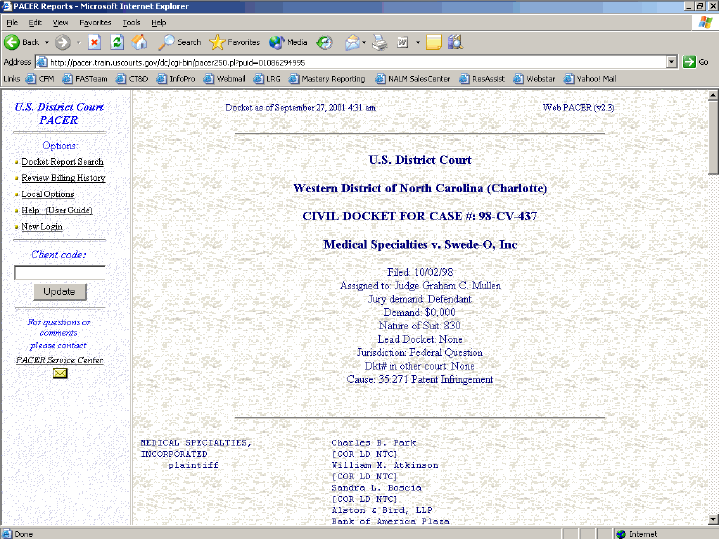
Task: Click the Forward arrow button
Action: point(62,43)
